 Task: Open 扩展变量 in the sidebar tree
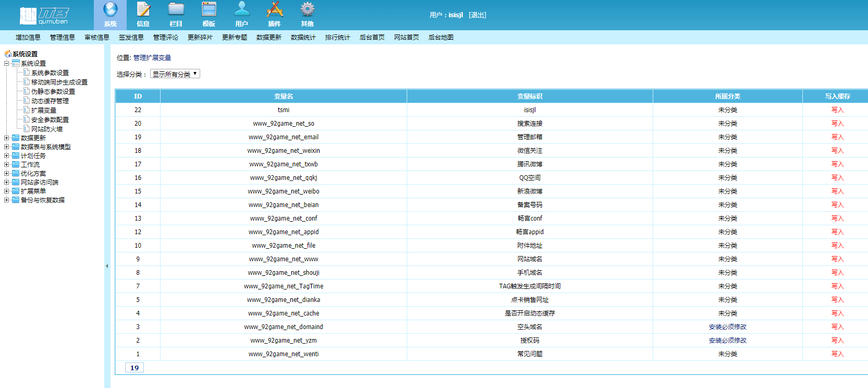(44, 111)
